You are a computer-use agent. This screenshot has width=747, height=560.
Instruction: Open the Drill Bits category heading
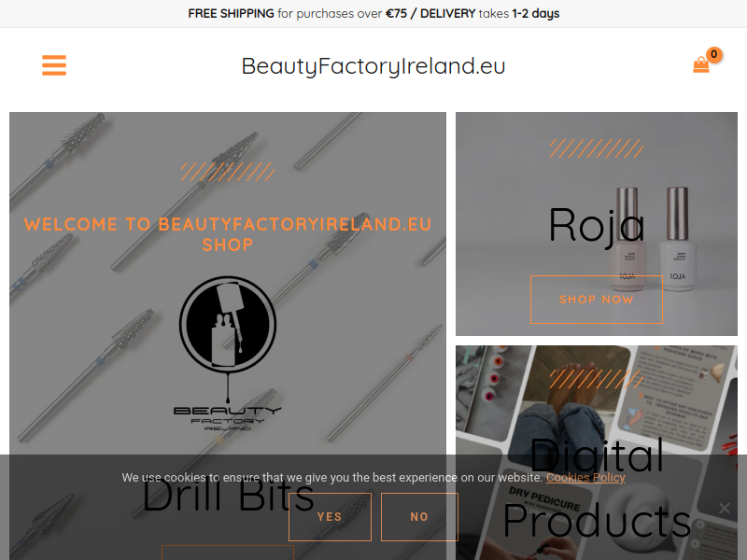tap(228, 496)
